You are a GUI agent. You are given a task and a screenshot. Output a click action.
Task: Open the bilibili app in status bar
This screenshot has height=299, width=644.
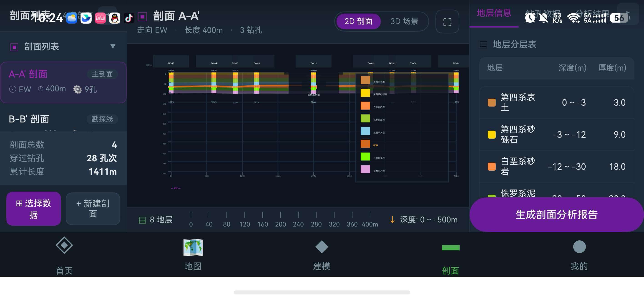point(100,18)
